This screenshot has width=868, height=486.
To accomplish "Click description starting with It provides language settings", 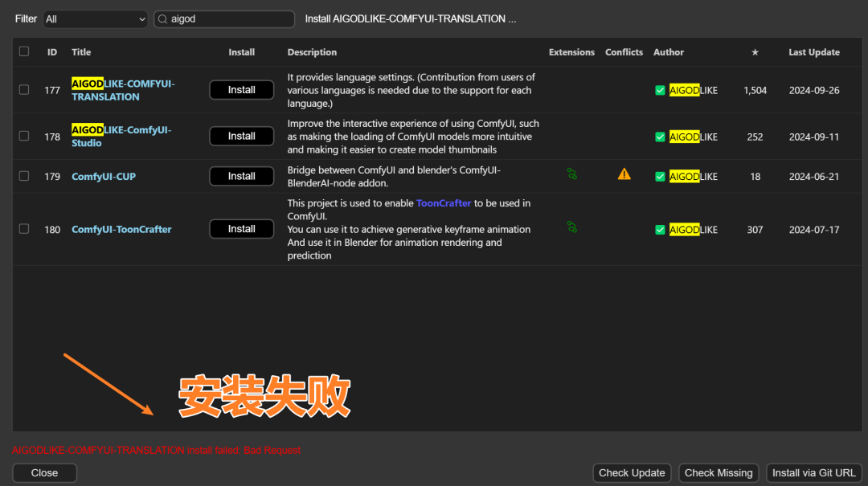I will (x=411, y=90).
